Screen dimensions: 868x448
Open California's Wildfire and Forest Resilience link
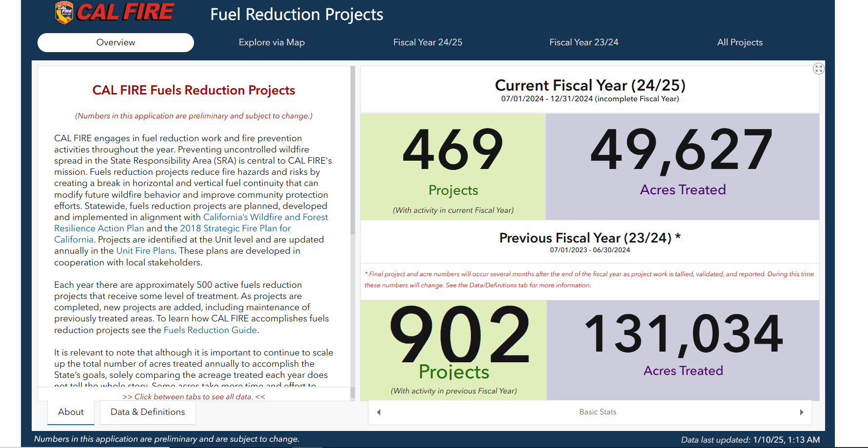point(191,223)
